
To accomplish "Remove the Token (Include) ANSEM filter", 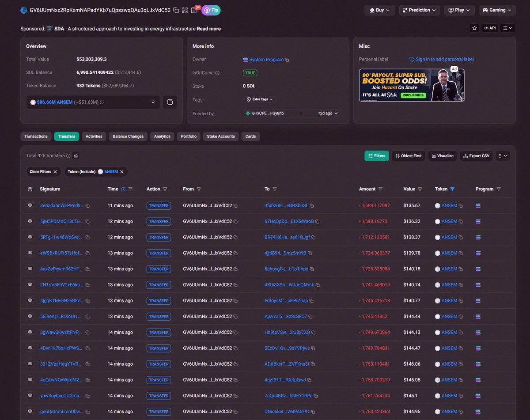I will coord(122,172).
